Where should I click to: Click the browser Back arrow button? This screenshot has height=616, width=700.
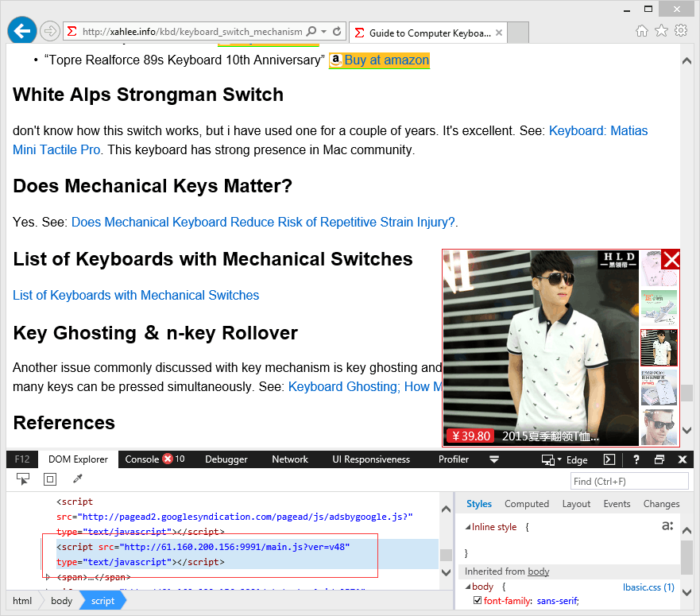22,31
